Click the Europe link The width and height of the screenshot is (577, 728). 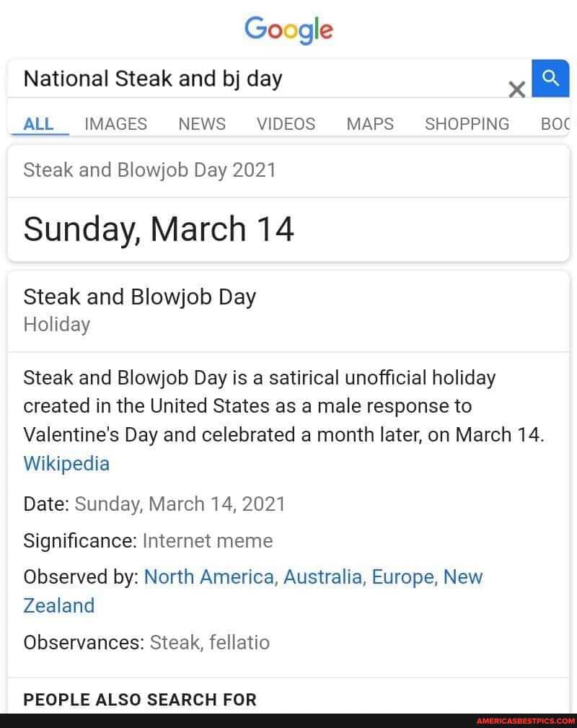tap(402, 576)
